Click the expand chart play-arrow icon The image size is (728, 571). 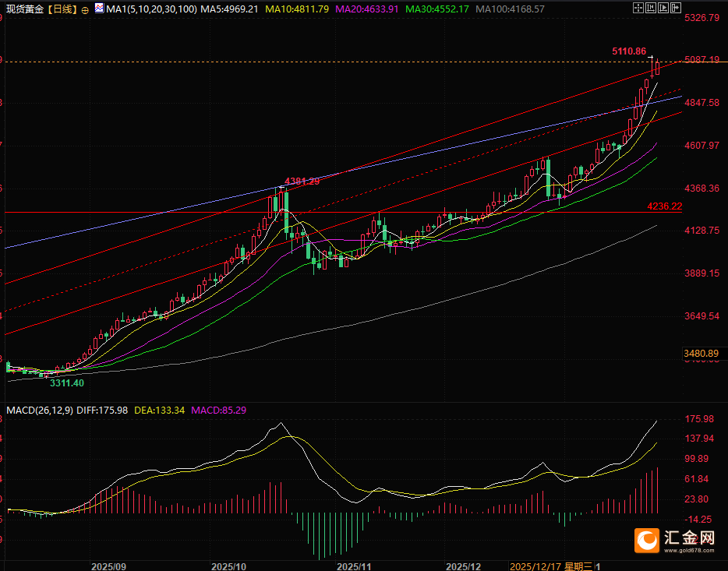(663, 8)
